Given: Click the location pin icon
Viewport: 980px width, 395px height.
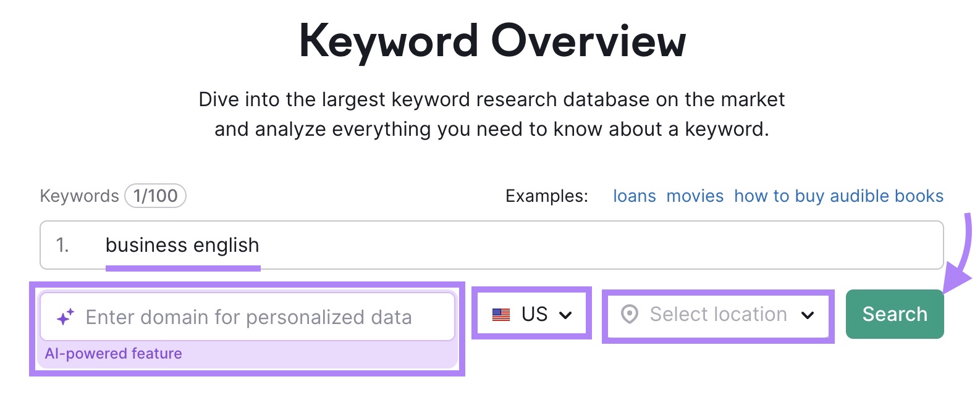Looking at the screenshot, I should (x=629, y=315).
